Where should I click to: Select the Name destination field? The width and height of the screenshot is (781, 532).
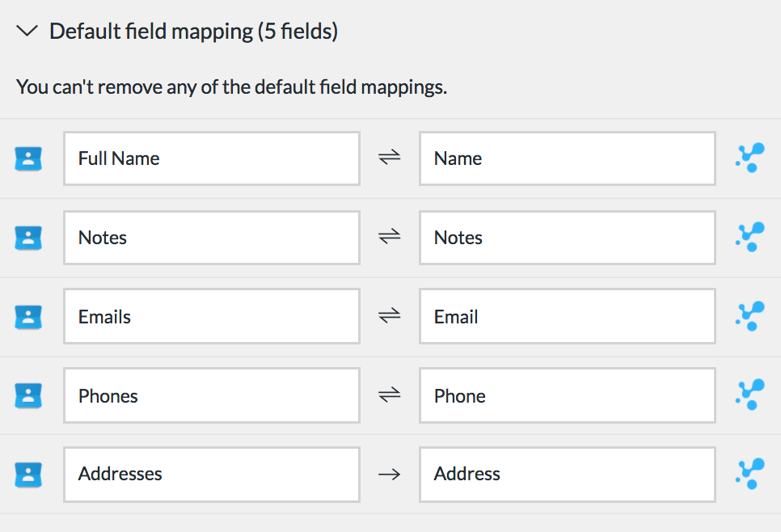(x=568, y=158)
